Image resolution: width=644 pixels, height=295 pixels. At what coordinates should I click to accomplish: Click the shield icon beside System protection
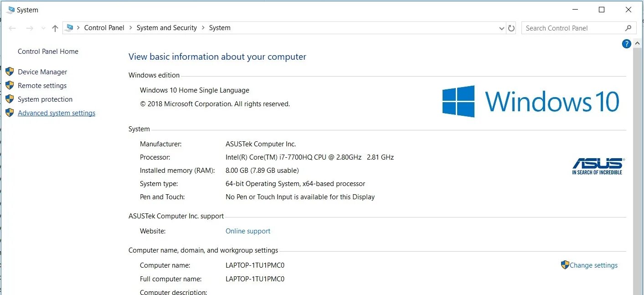[x=10, y=99]
